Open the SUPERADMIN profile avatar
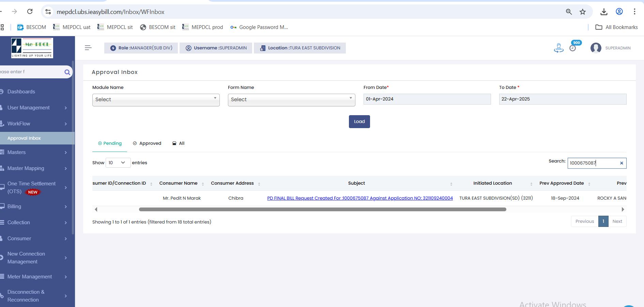Screen dimensions: 644x307 pyautogui.click(x=596, y=48)
